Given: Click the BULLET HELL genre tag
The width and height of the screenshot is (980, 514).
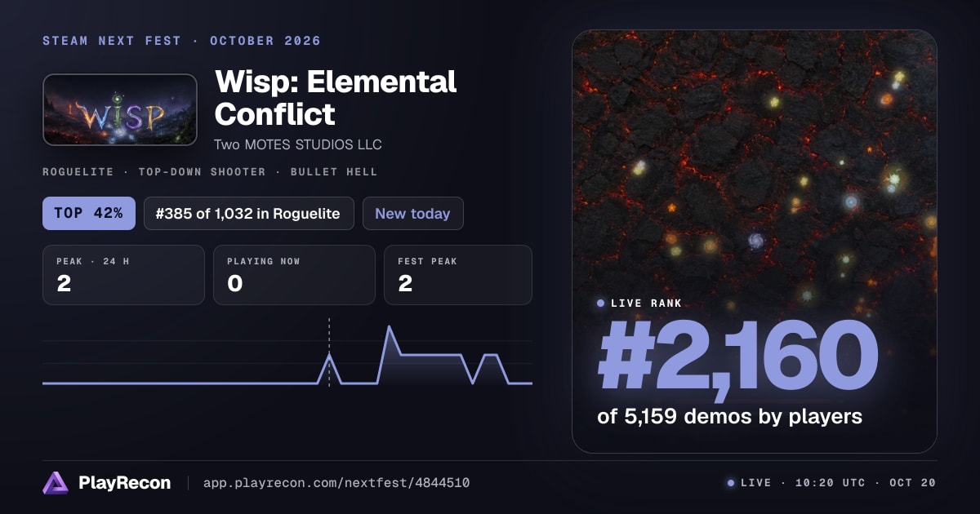Looking at the screenshot, I should pos(333,172).
